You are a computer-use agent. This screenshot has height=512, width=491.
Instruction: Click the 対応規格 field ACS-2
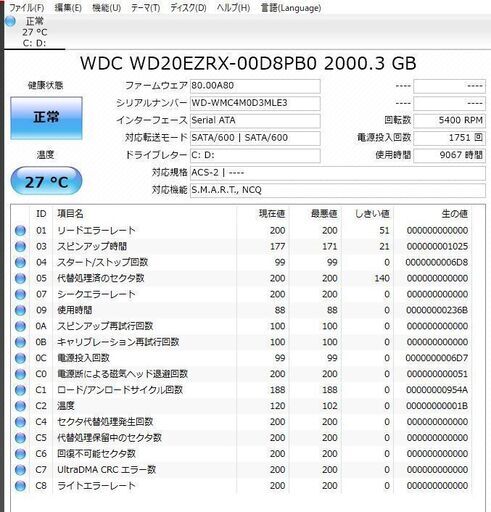tap(338, 173)
